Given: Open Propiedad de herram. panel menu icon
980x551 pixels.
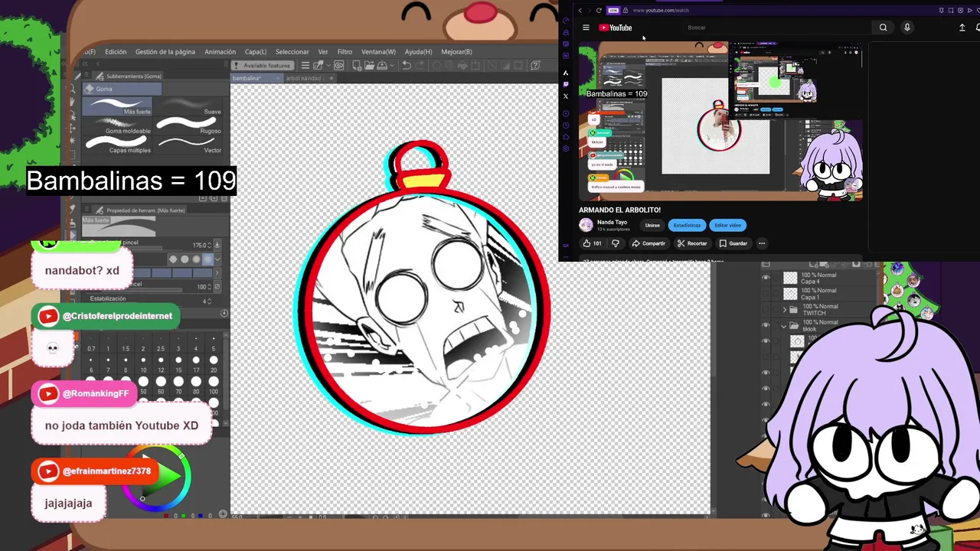Looking at the screenshot, I should [x=87, y=209].
